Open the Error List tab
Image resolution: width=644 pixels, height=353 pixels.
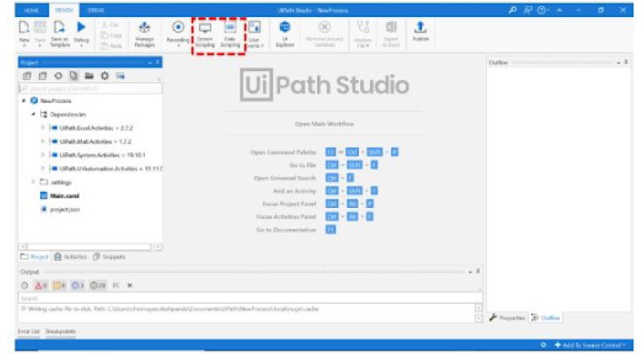coord(29,331)
